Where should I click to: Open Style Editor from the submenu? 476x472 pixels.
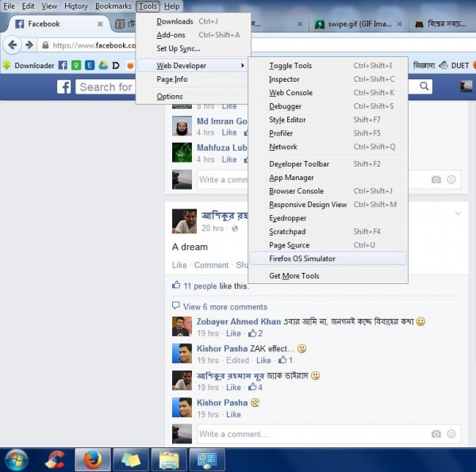(x=328, y=120)
